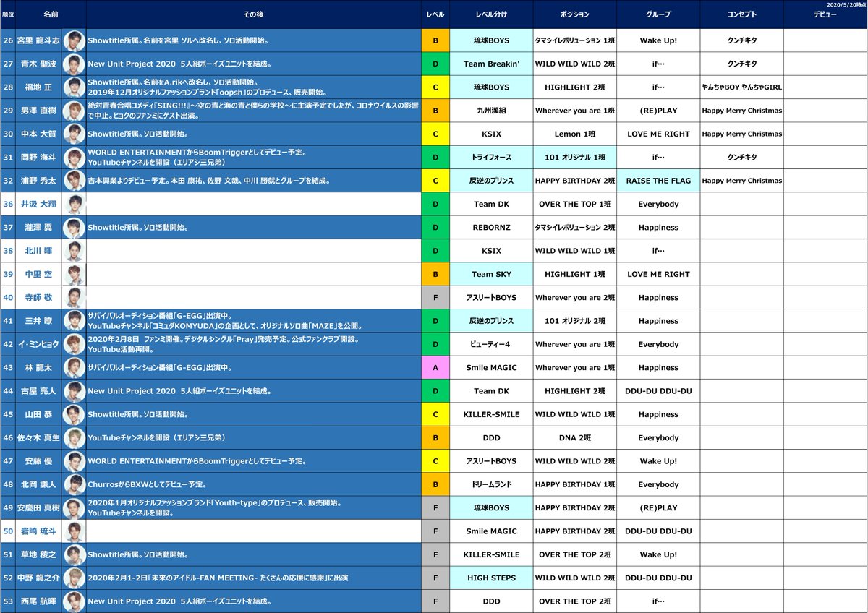Open 中里 空's photo thumbnail
Viewport: 868px width, 613px height.
[x=74, y=274]
